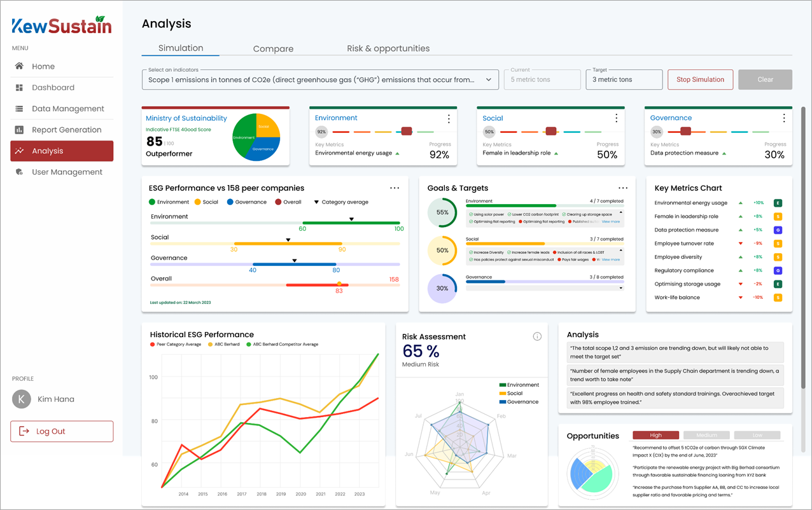The image size is (812, 510).
Task: Click View more under Environment goals
Action: (611, 221)
